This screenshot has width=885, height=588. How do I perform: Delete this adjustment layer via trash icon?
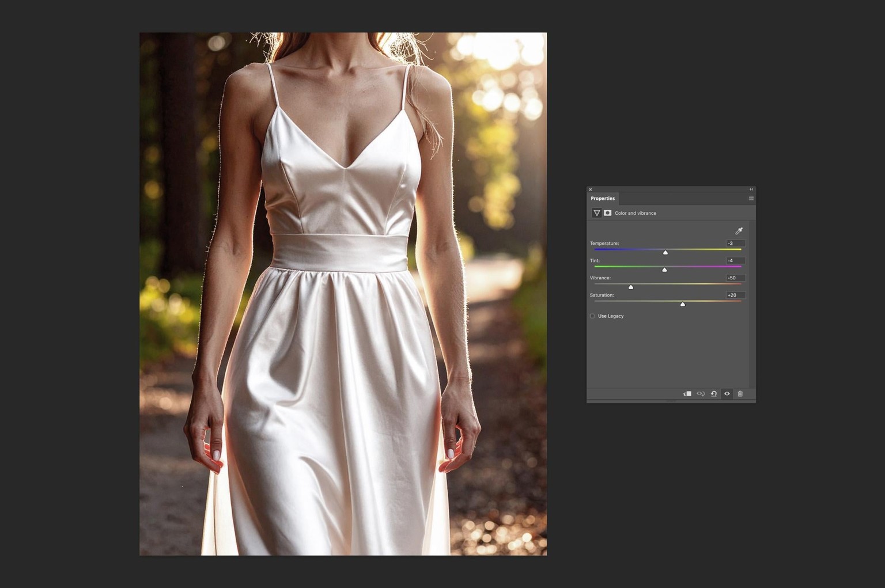pos(740,394)
